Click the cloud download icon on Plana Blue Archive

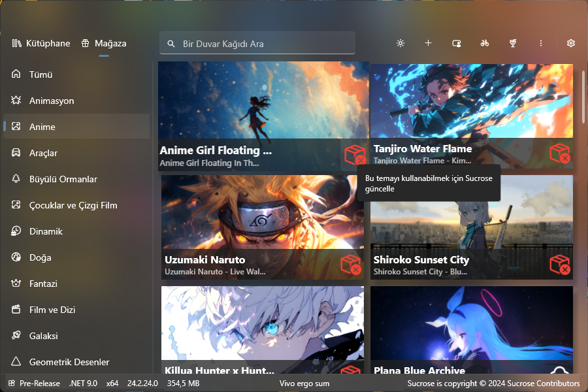click(559, 370)
